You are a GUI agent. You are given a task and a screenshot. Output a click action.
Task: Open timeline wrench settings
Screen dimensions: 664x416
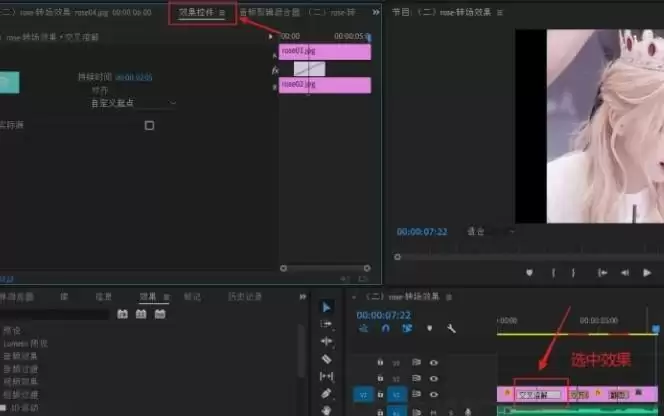point(451,328)
